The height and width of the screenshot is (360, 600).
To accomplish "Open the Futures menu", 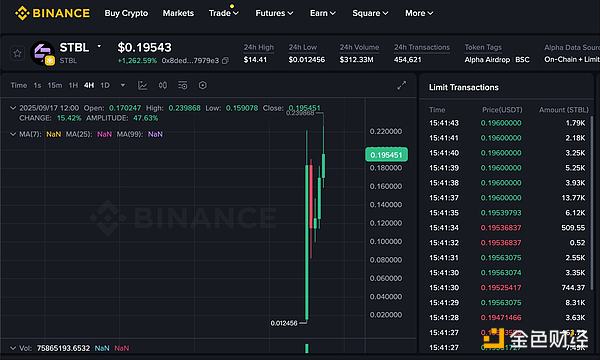I will [x=274, y=13].
